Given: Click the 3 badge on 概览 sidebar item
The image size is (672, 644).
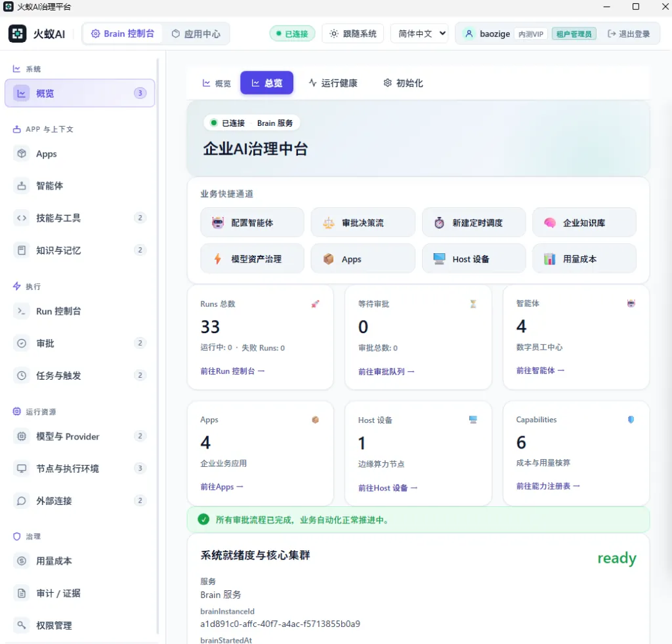Looking at the screenshot, I should (140, 93).
